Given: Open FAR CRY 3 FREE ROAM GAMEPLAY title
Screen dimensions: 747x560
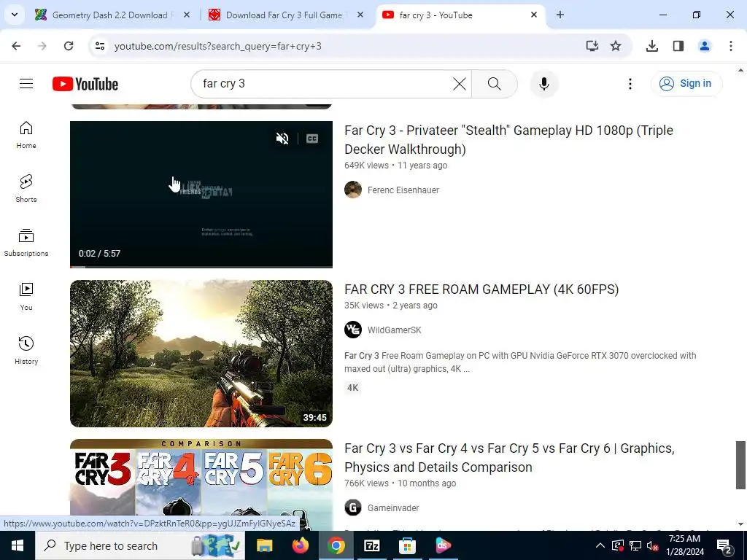Looking at the screenshot, I should pos(481,289).
